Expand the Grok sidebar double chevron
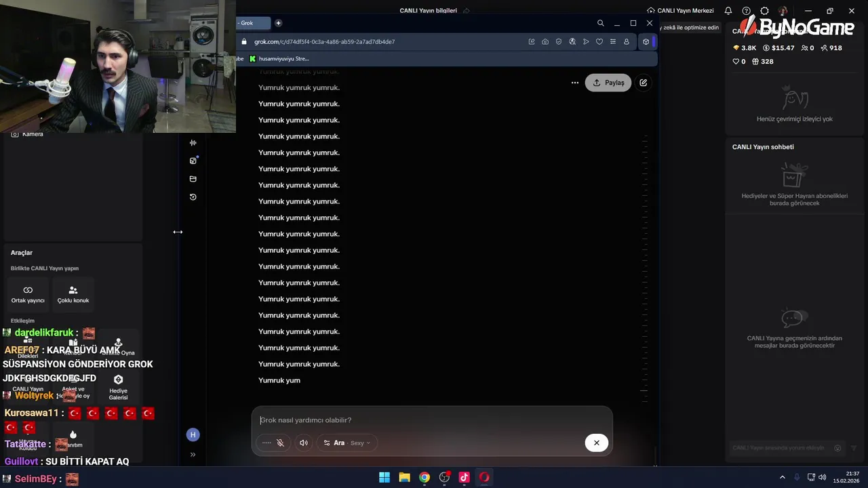The height and width of the screenshot is (488, 868). coord(193,455)
